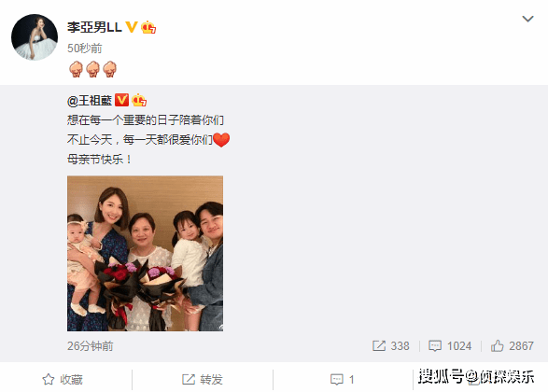Screen dimensions: 548x392
Task: Click the 50秒前 post timestamp
Action: [85, 49]
